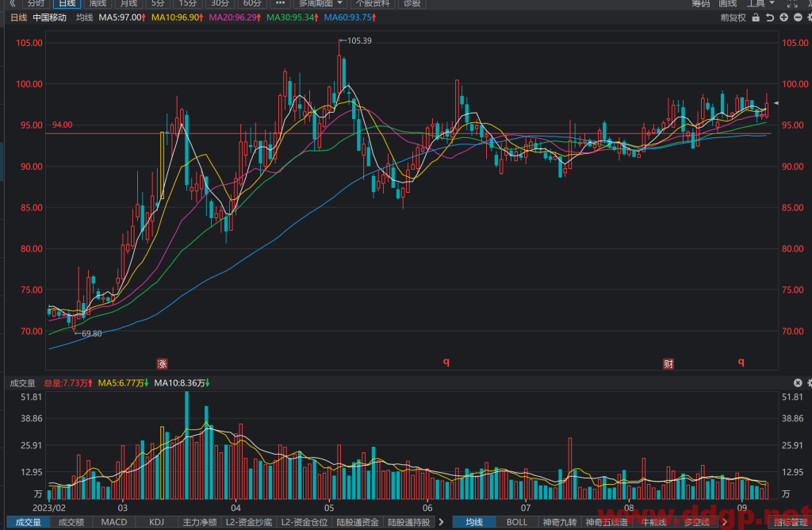This screenshot has width=812, height=530.
Task: Select 神奇五线谱 overlay tab
Action: [x=607, y=522]
